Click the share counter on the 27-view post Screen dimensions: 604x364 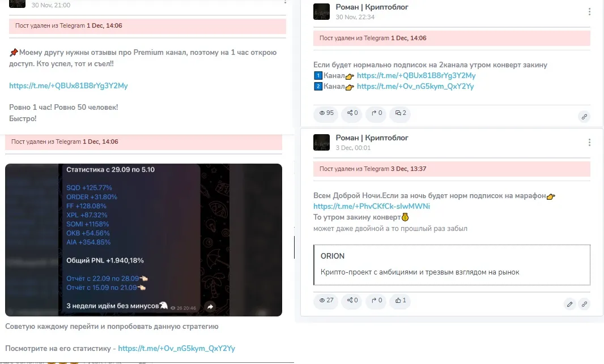click(x=352, y=301)
